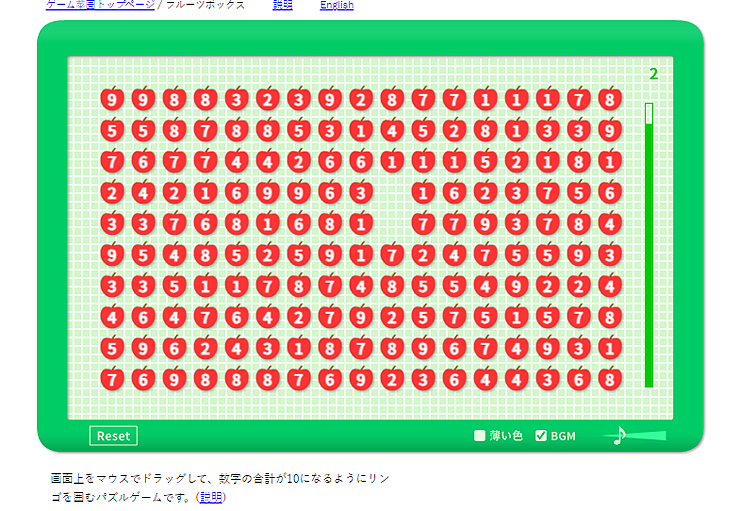Click the 7 apple in the bottom-left corner
Viewport: 740px width, 511px height.
point(112,379)
